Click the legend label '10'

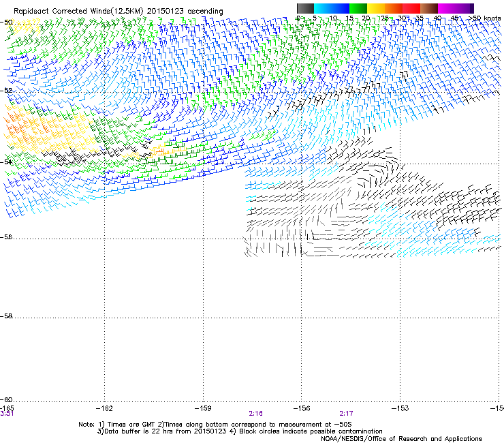pos(333,18)
